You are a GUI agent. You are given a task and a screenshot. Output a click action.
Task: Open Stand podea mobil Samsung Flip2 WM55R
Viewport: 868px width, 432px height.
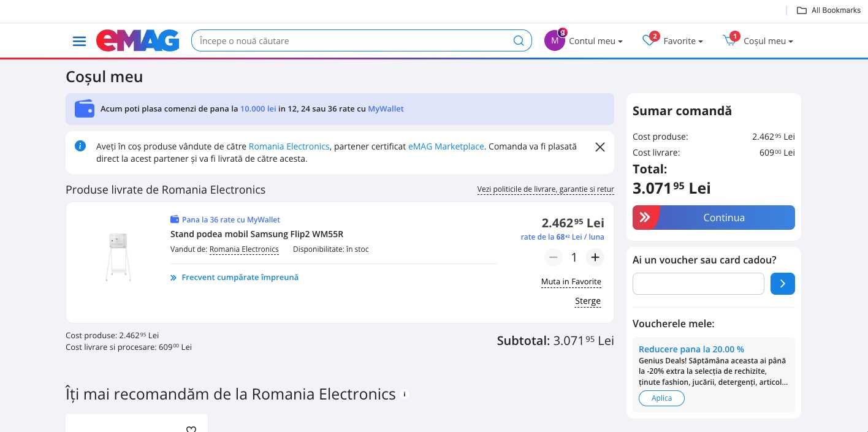(257, 234)
